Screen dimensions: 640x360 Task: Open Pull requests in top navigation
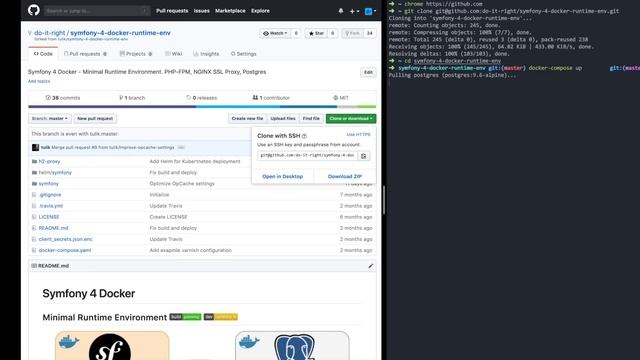(x=172, y=11)
